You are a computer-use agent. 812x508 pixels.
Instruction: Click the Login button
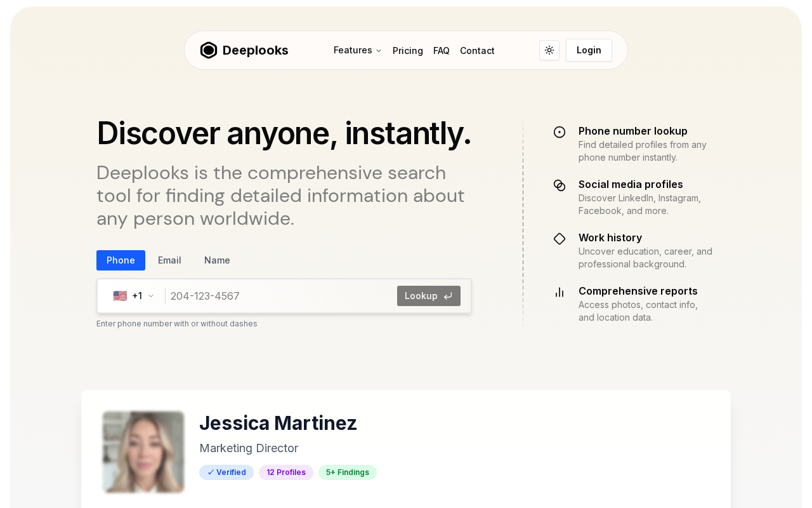(589, 50)
